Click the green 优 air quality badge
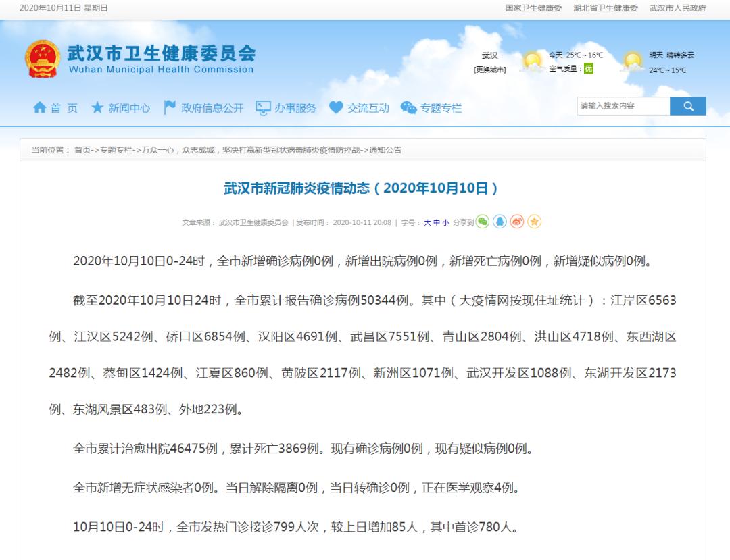The width and height of the screenshot is (730, 560). click(589, 68)
